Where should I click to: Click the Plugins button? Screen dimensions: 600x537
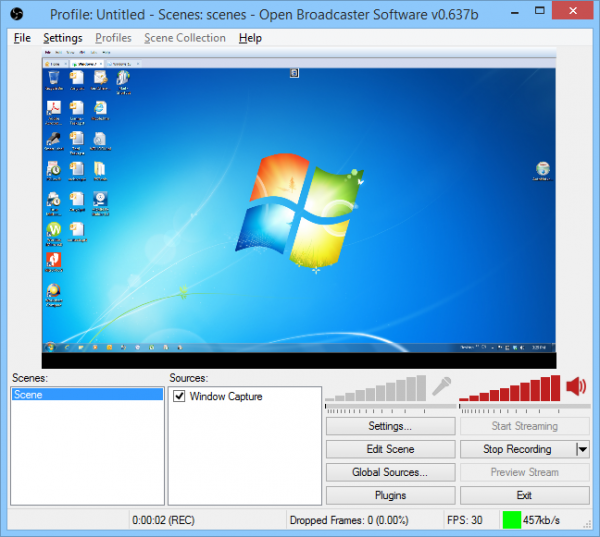click(390, 496)
